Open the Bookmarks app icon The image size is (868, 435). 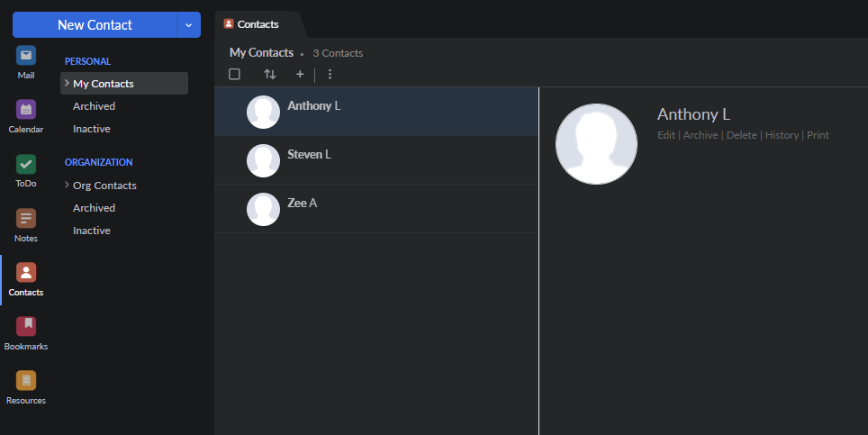pos(26,327)
